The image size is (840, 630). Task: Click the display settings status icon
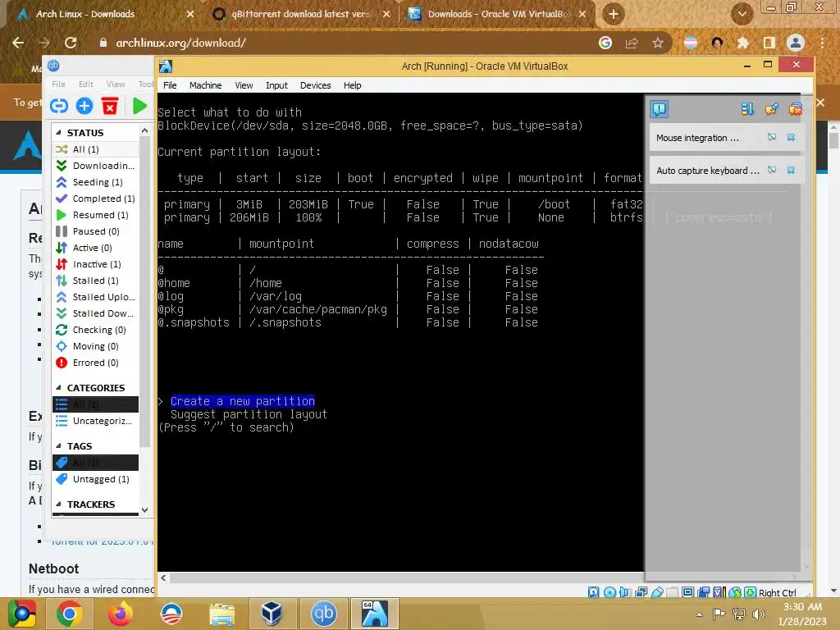(688, 592)
